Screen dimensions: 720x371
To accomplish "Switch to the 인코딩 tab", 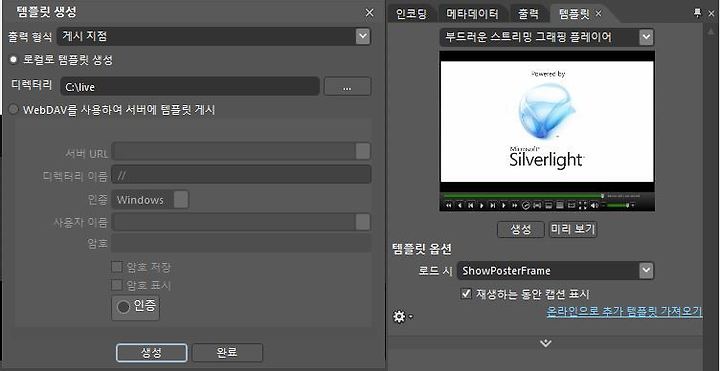I will [411, 14].
